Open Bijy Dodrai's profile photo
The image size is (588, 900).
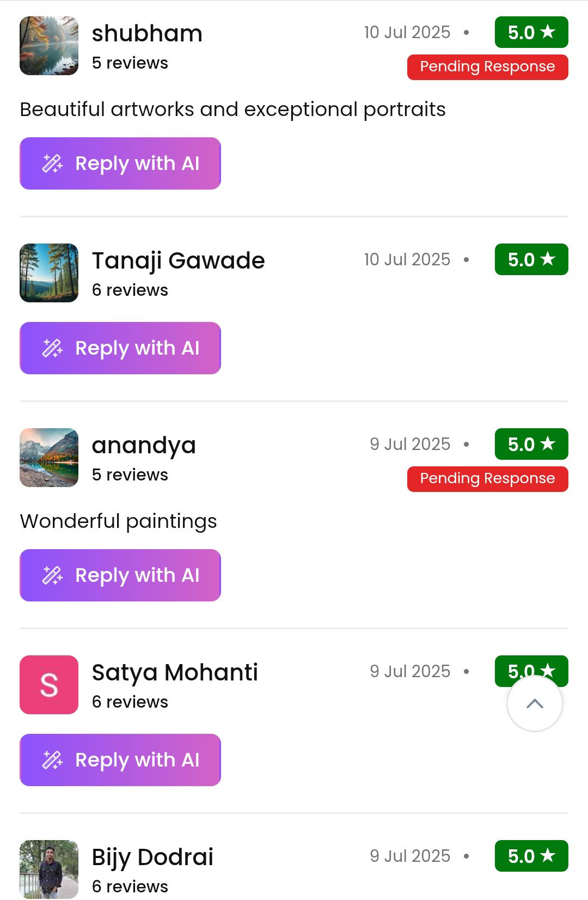click(x=49, y=868)
